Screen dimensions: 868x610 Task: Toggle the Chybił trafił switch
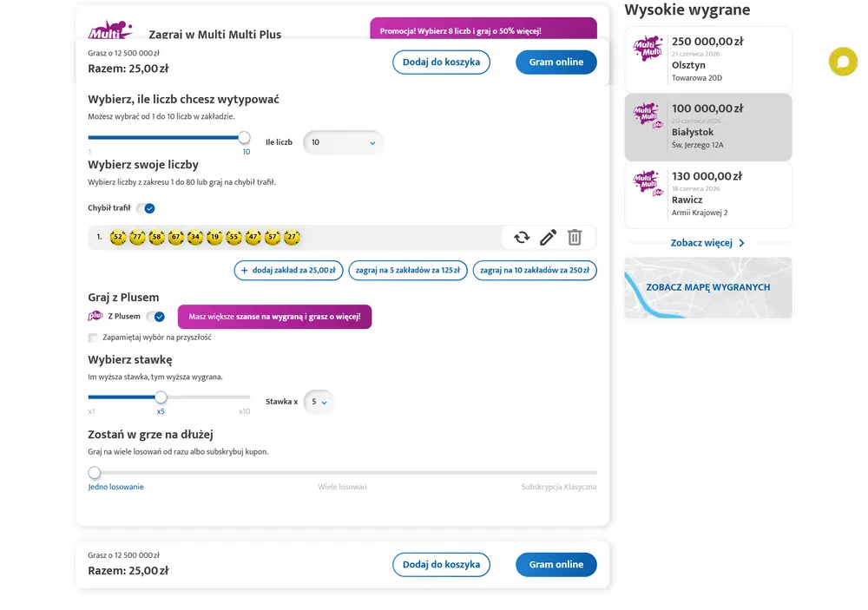[x=146, y=208]
